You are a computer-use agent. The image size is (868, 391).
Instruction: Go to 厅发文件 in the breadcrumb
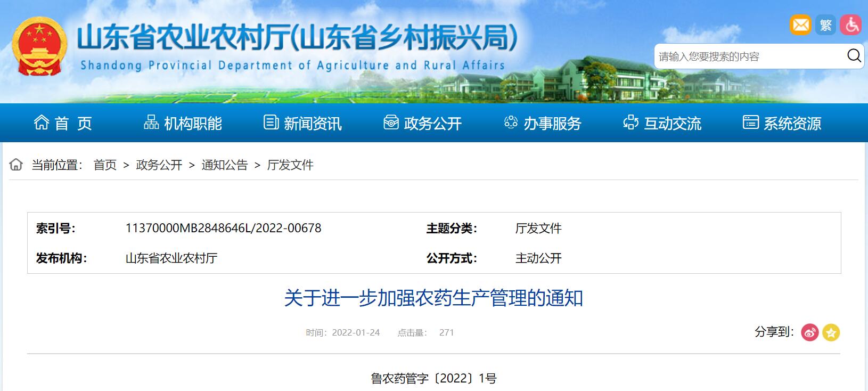click(x=290, y=165)
